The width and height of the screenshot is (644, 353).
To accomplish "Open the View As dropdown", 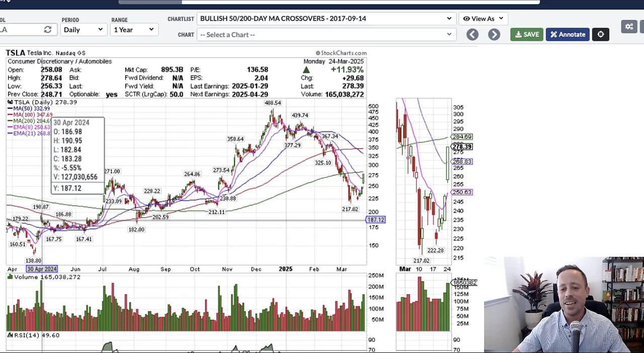I will [483, 19].
